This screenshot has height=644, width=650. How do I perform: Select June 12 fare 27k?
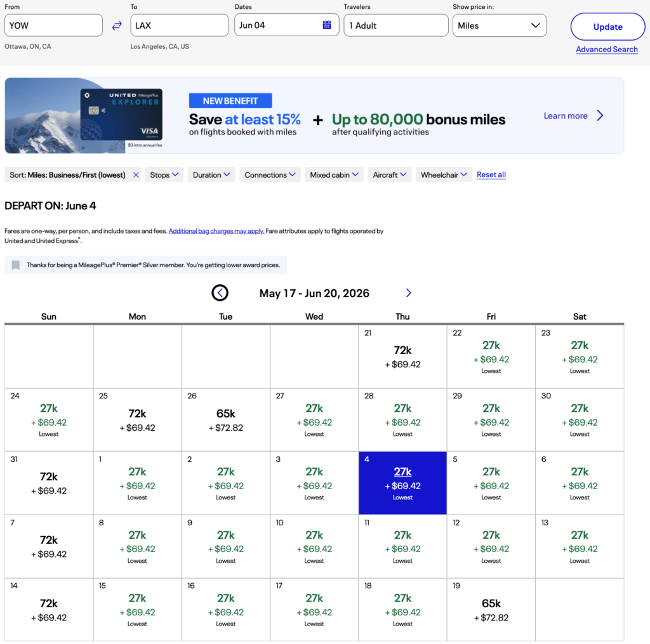(491, 547)
